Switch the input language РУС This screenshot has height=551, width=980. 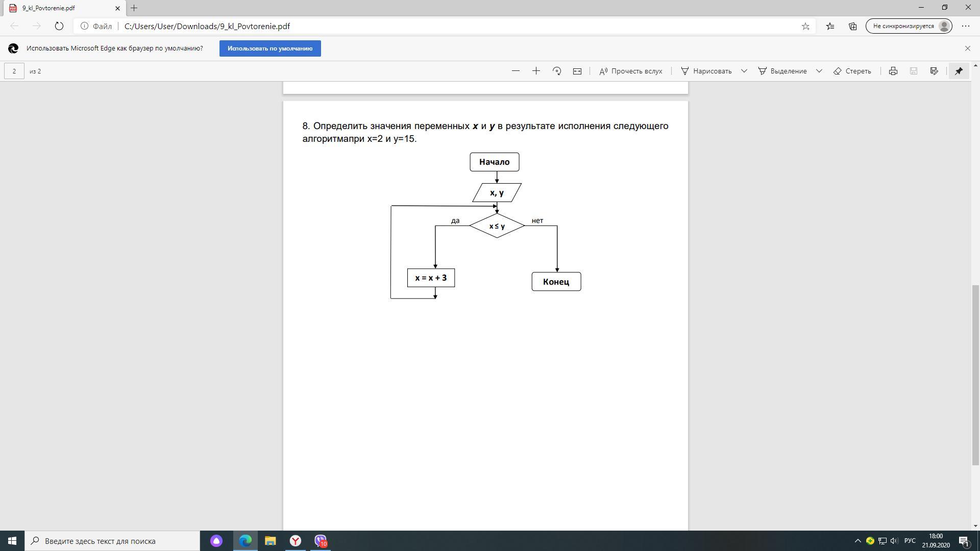(x=910, y=541)
